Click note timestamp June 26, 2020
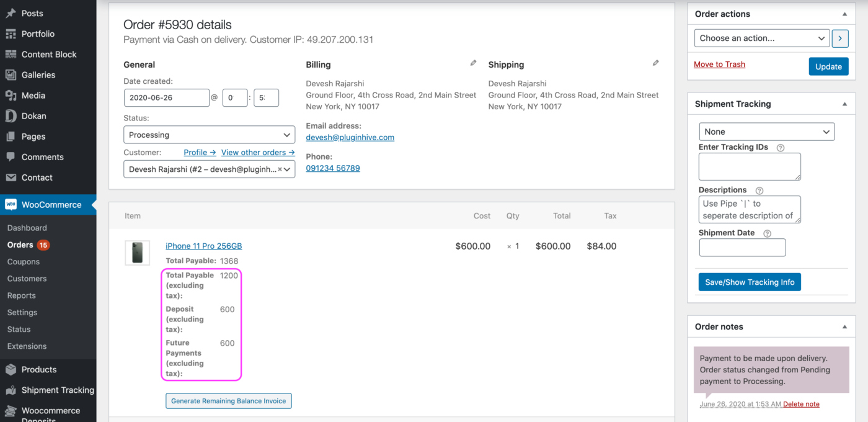 [740, 404]
